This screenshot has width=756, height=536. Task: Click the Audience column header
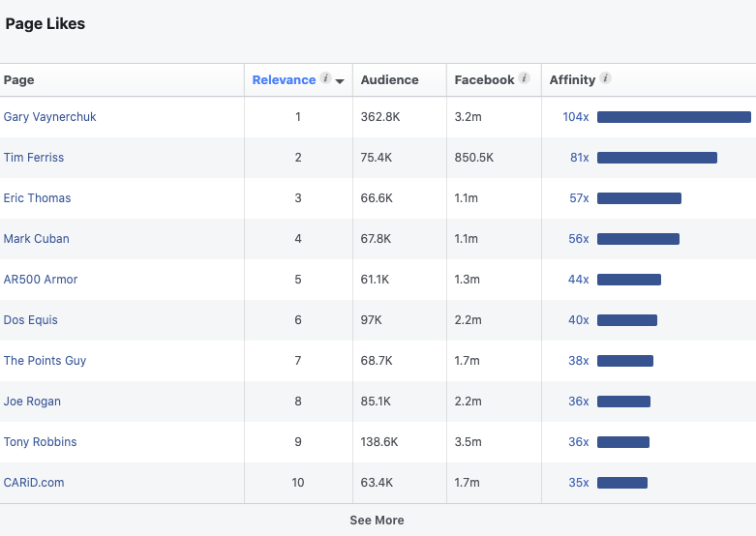(x=389, y=80)
